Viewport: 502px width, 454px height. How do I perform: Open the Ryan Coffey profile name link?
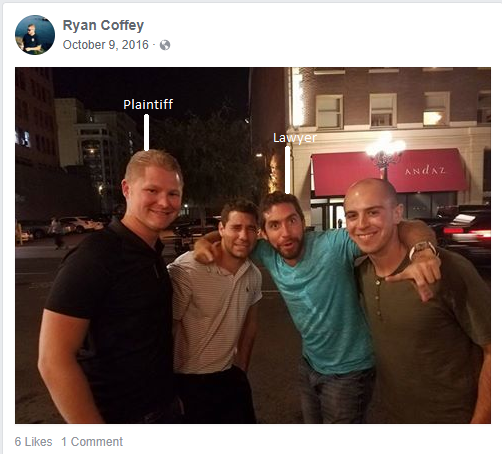[x=103, y=25]
